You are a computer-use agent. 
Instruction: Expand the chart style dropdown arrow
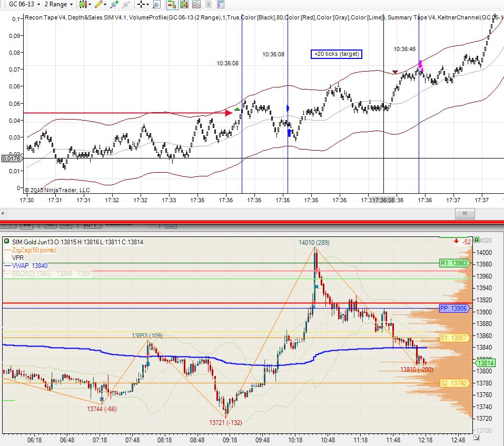(90, 5)
